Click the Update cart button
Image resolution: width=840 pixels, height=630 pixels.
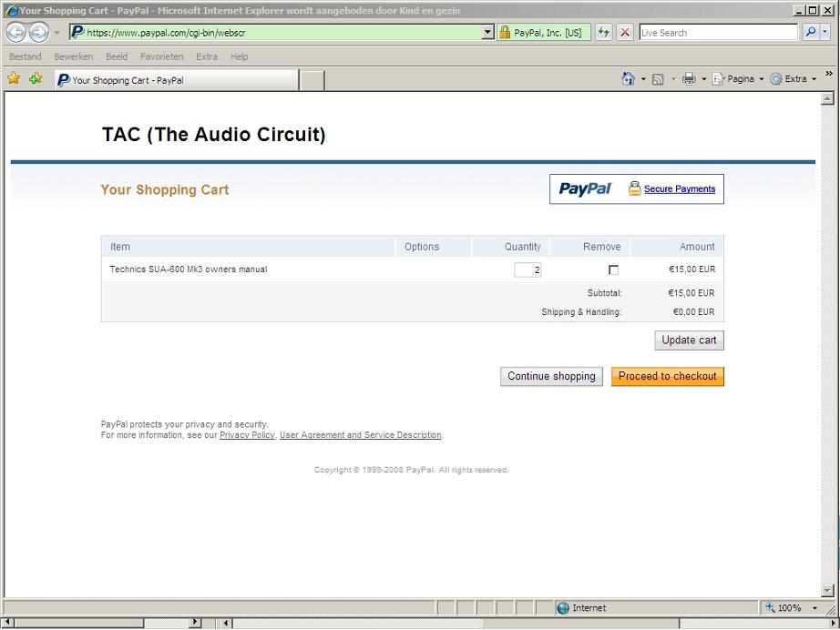(689, 340)
